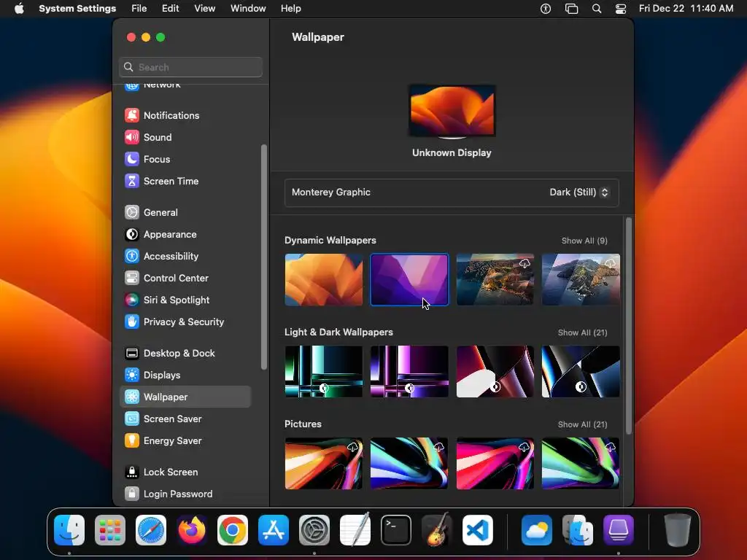Image resolution: width=747 pixels, height=560 pixels.
Task: Open Spotlight search in menu bar
Action: click(597, 9)
